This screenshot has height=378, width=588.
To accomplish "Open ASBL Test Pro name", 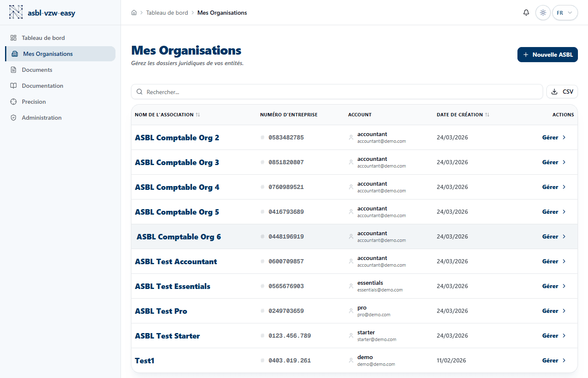I will [161, 311].
